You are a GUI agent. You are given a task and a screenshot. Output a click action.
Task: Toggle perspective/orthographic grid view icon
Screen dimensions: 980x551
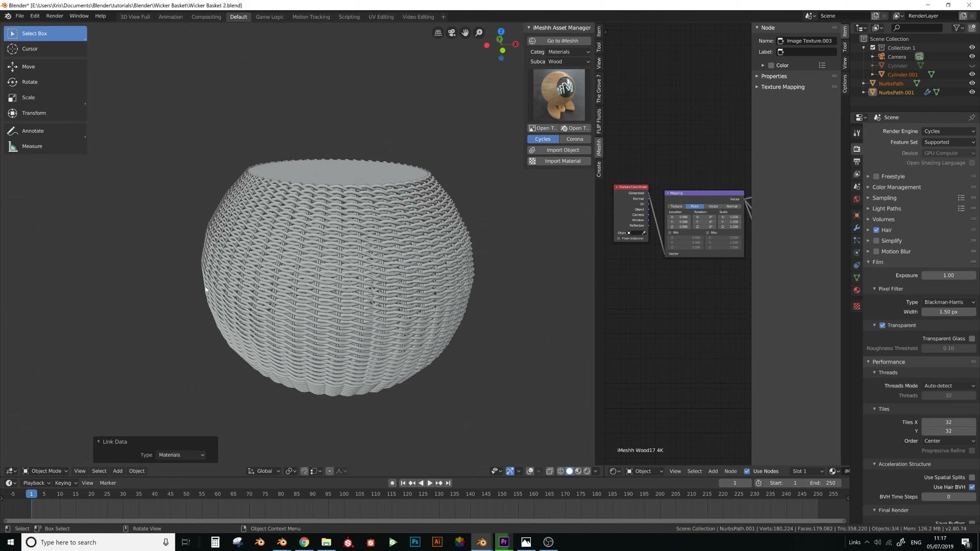(x=438, y=33)
